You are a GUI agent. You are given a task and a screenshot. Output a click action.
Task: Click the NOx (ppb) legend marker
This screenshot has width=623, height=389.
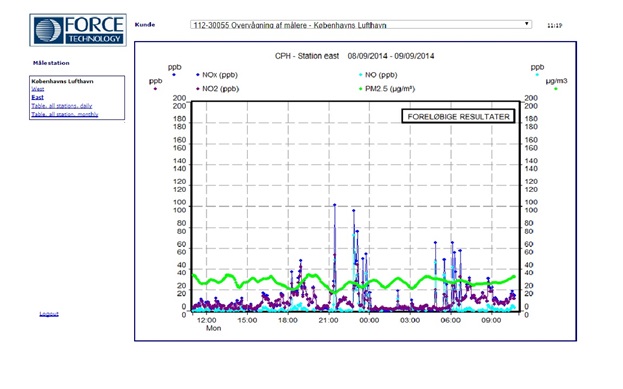198,75
